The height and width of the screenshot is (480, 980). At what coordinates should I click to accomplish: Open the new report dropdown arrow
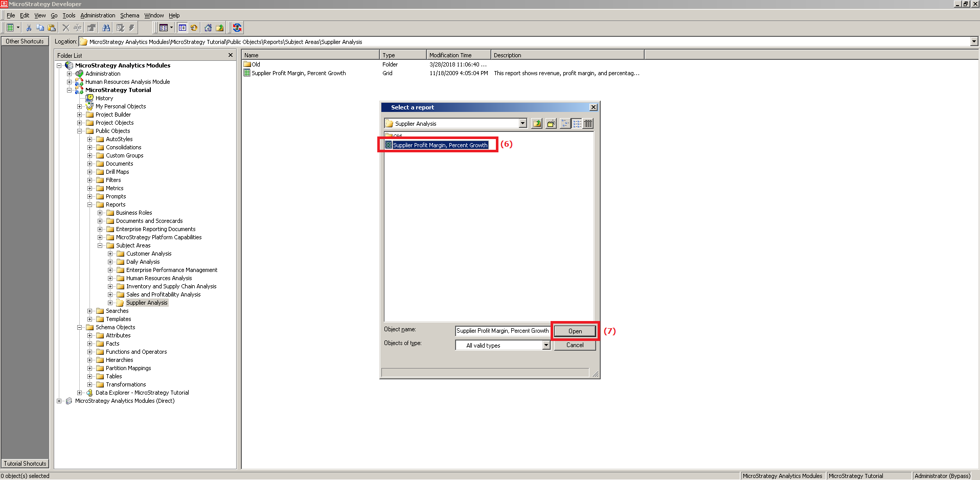point(18,28)
